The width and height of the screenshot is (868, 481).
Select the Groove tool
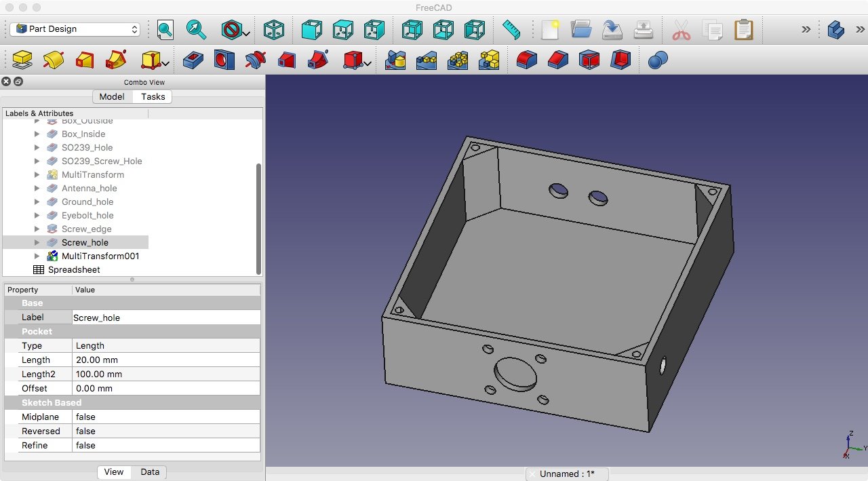click(x=256, y=60)
